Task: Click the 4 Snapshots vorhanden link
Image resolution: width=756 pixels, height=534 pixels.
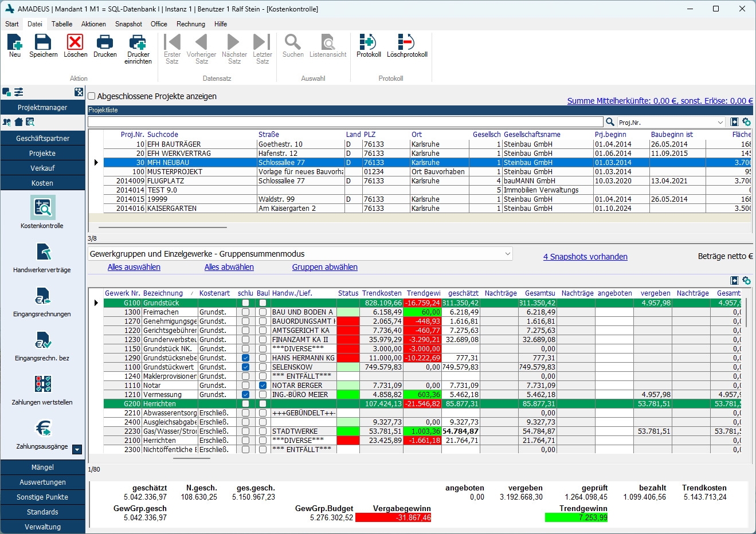Action: pos(585,257)
